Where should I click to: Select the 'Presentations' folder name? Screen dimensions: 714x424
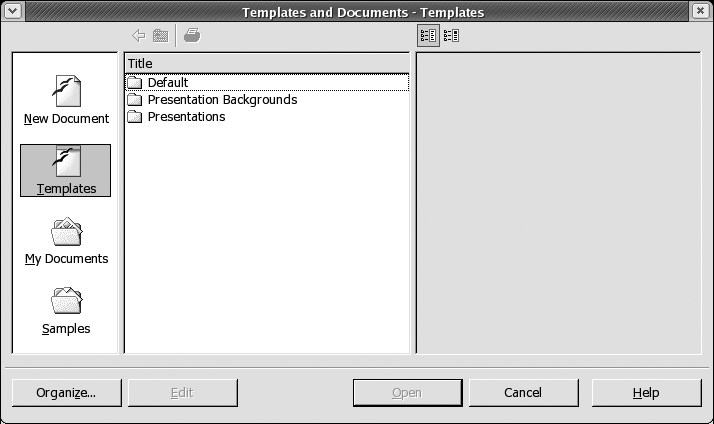[x=186, y=117]
